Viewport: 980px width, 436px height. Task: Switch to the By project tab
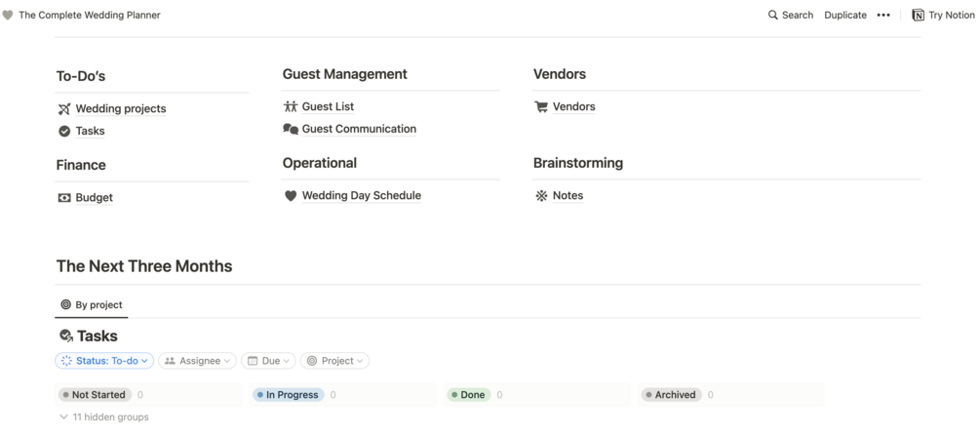(x=92, y=304)
